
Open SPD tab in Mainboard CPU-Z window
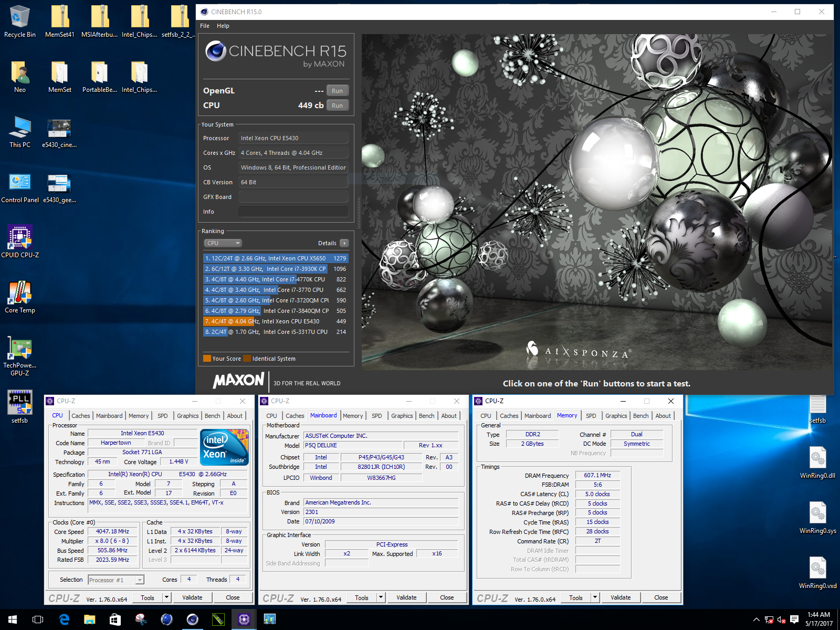(377, 416)
